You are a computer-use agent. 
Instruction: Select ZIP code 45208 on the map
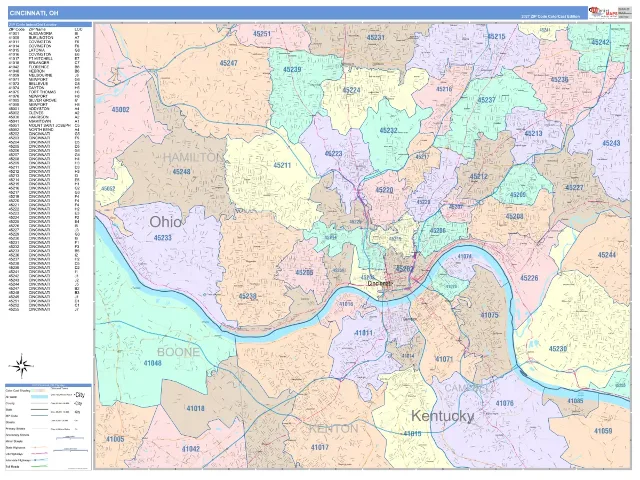[514, 216]
